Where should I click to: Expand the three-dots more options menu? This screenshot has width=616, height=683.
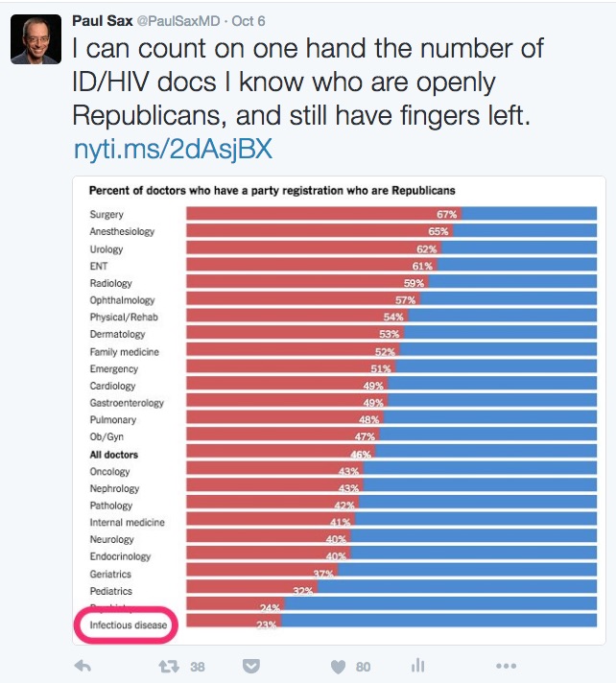point(506,665)
